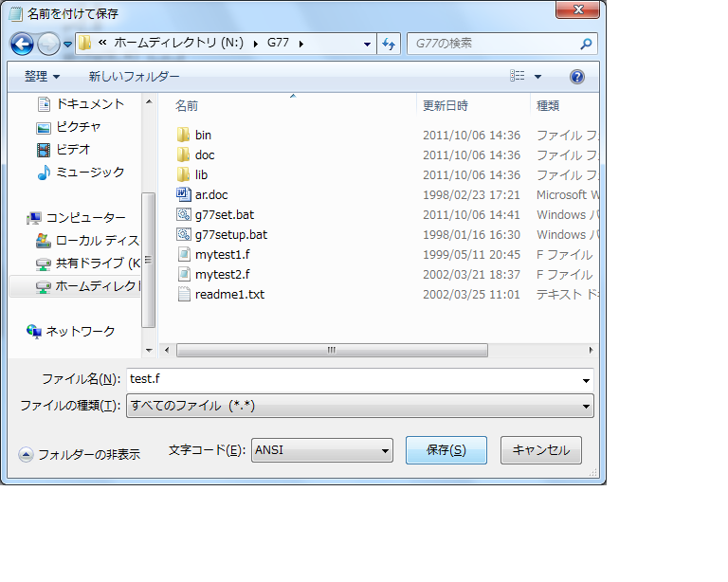Select the bin folder icon
Screen dimensions: 728x582
[x=184, y=135]
